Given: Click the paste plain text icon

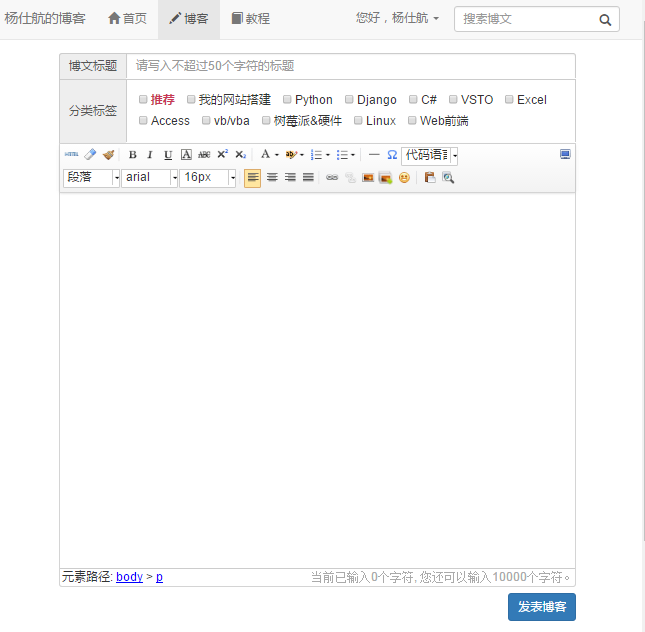Looking at the screenshot, I should click(430, 177).
